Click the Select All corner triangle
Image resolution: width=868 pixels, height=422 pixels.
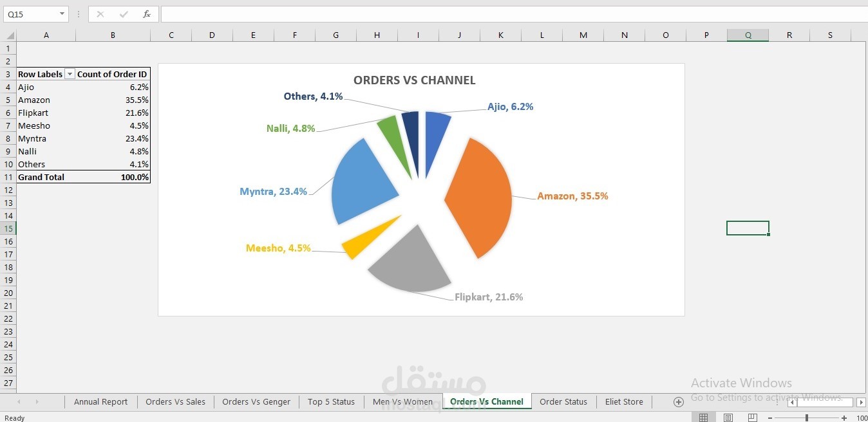(8, 35)
